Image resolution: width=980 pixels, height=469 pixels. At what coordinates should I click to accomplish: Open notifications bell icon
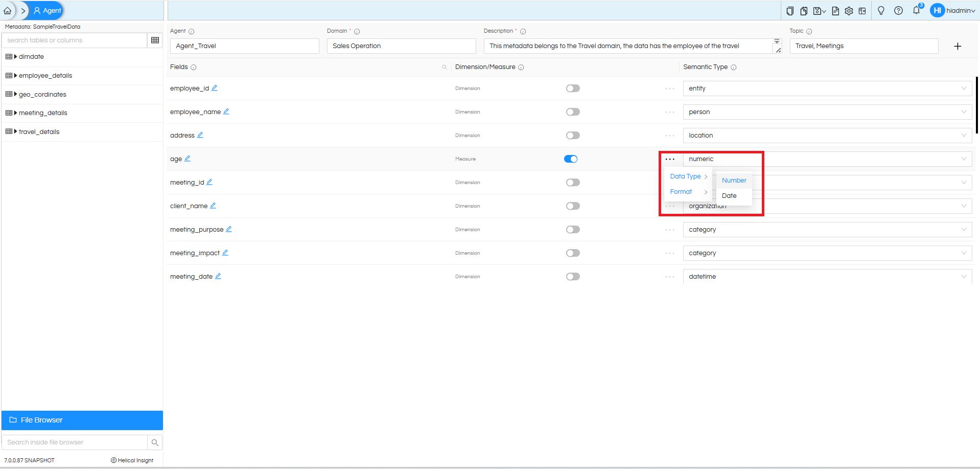(x=917, y=10)
